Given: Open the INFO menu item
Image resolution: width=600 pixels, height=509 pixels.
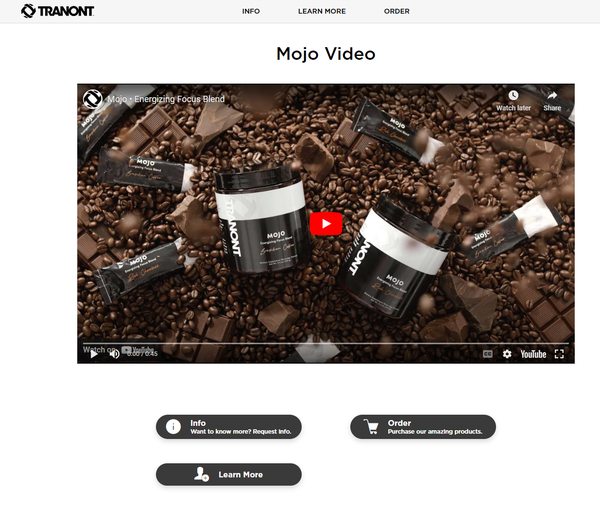Looking at the screenshot, I should coord(251,11).
